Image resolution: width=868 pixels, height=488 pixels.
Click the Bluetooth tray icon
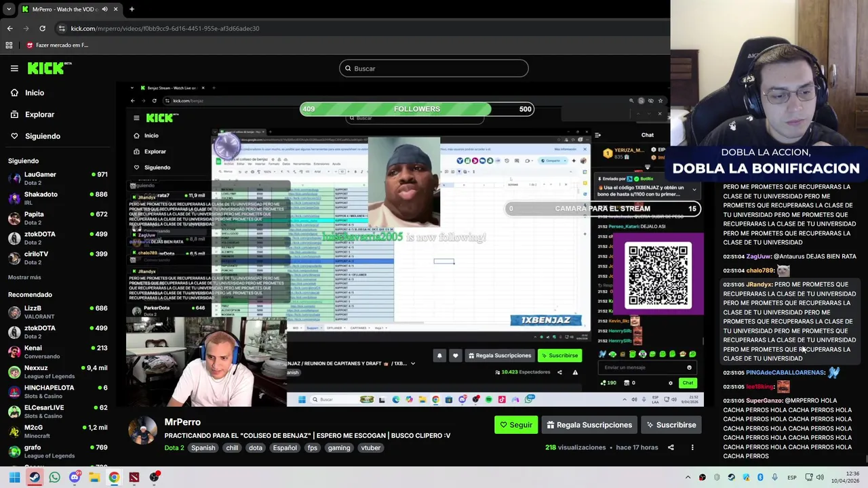click(x=760, y=478)
